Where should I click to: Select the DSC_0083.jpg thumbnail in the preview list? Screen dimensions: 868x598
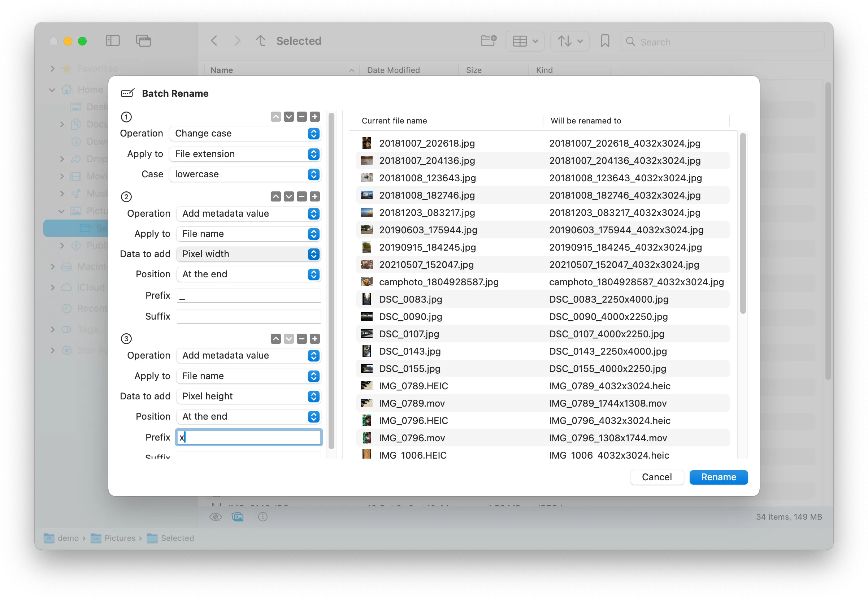point(366,299)
